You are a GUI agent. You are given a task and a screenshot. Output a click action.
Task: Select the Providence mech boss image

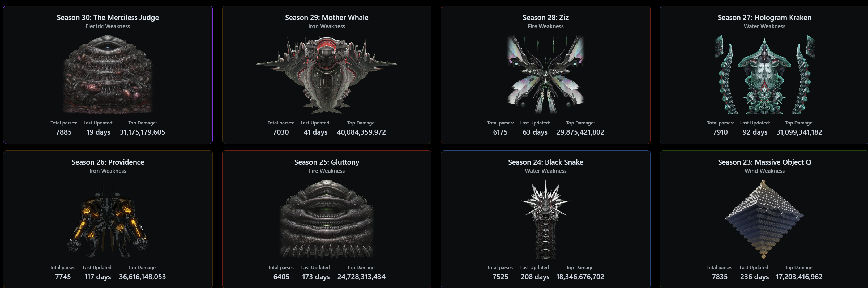(108, 219)
